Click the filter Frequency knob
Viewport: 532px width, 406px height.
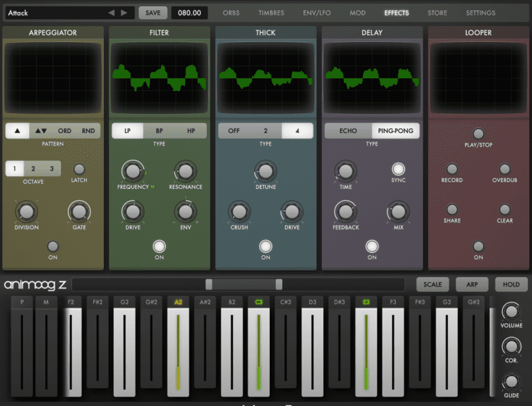pos(133,172)
